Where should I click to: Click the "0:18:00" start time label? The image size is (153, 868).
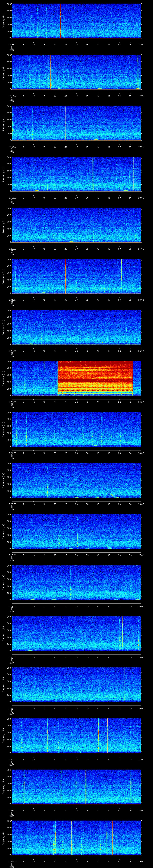click(12, 147)
